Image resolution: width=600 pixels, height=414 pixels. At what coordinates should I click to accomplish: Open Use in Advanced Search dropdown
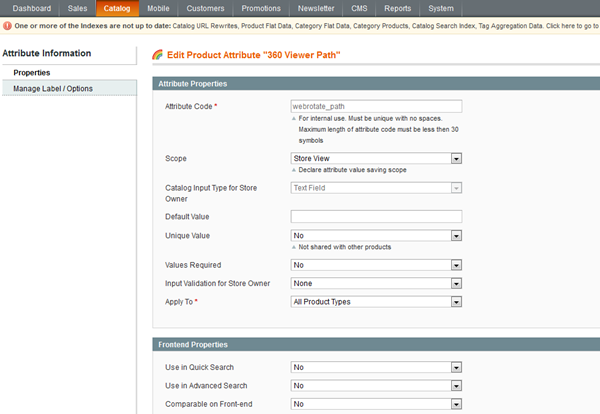376,386
